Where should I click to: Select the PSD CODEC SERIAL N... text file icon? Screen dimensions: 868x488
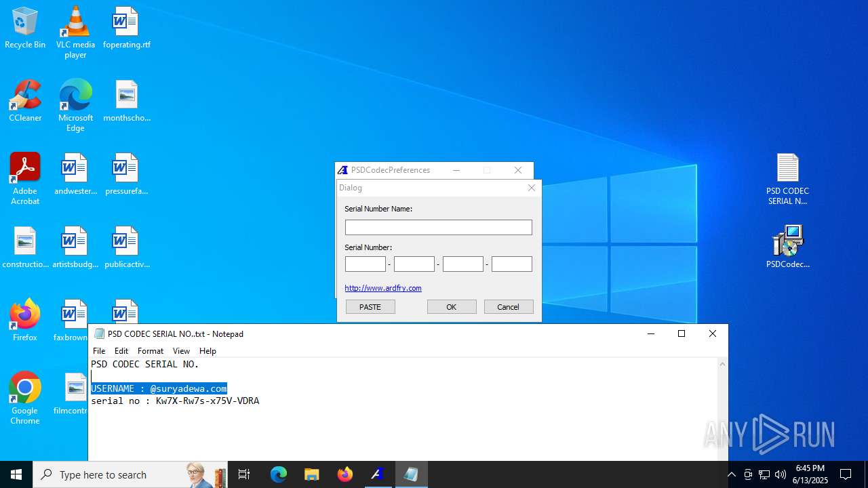click(787, 179)
